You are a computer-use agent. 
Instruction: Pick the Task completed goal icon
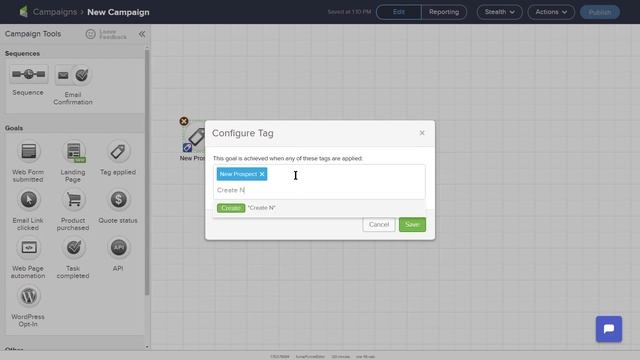click(x=73, y=248)
